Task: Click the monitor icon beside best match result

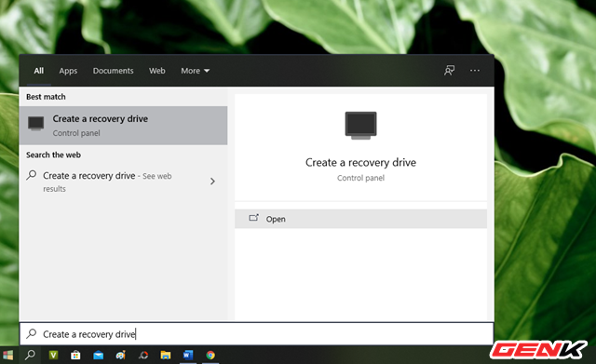Action: 35,124
